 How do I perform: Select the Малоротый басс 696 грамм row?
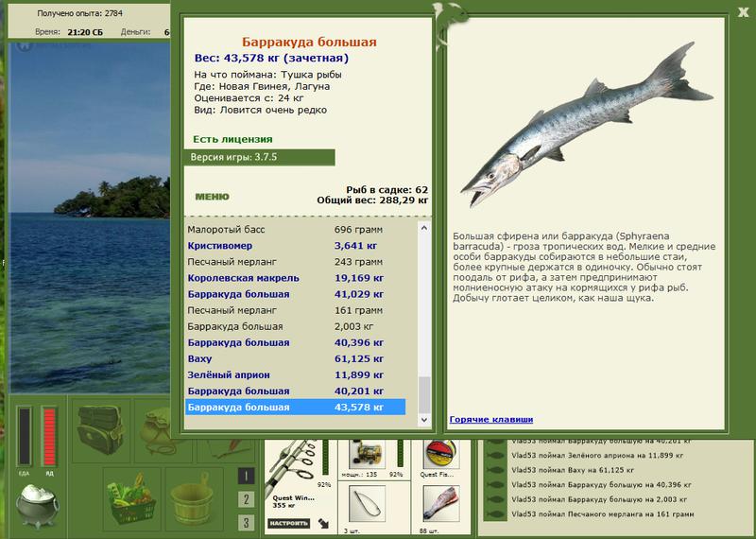point(296,230)
